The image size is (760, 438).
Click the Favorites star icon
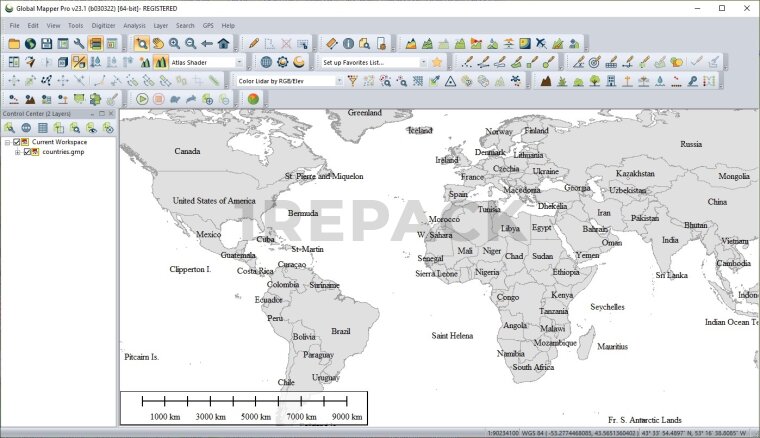point(437,62)
